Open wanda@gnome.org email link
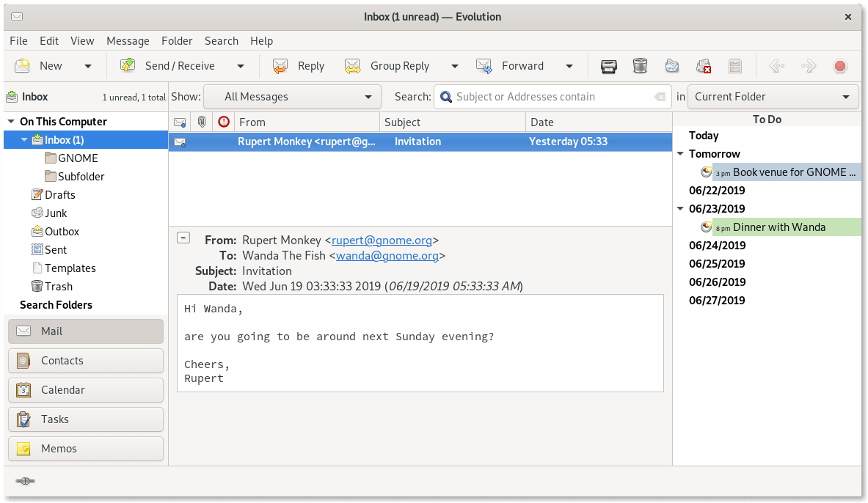868x503 pixels. (x=387, y=256)
